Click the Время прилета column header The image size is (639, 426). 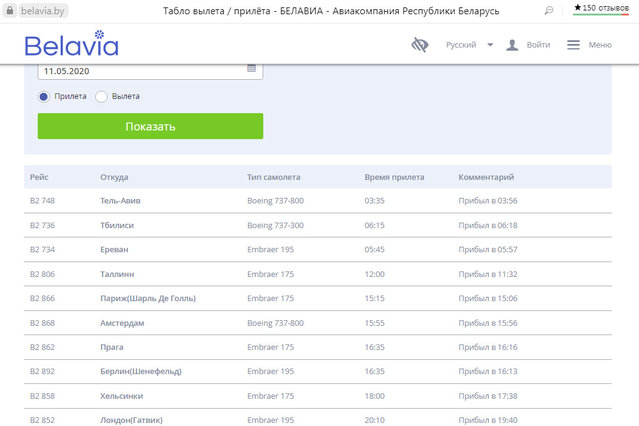pyautogui.click(x=394, y=177)
